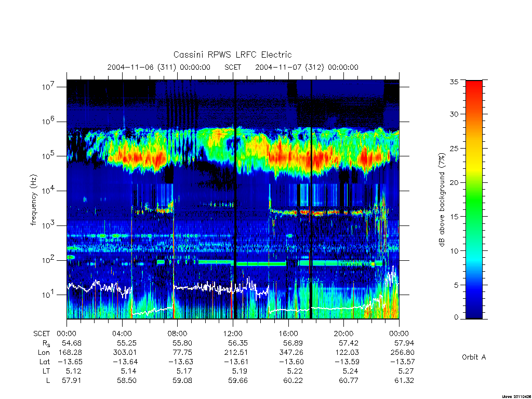This screenshot has width=532, height=399.
Task: Click the L value "60.22"
Action: [x=293, y=381]
